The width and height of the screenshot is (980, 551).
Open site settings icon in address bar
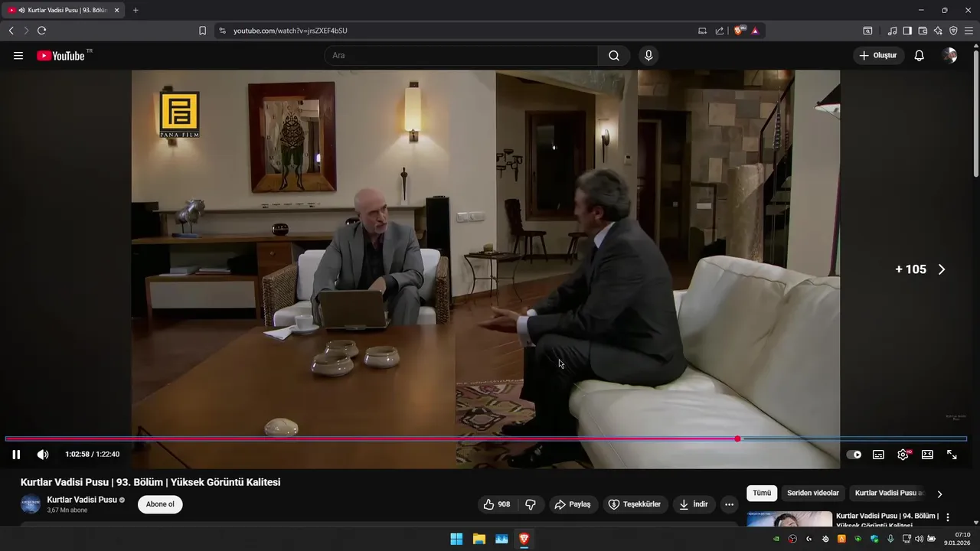pyautogui.click(x=222, y=31)
